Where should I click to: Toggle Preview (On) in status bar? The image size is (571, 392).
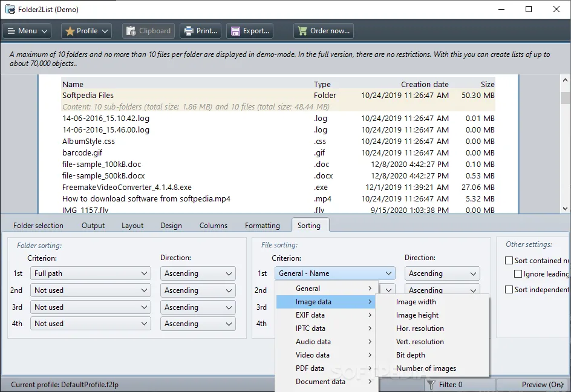point(542,385)
